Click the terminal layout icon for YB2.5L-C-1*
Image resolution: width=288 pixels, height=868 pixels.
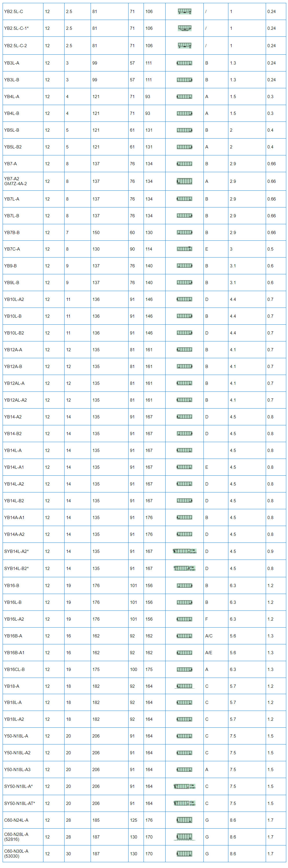click(x=184, y=28)
